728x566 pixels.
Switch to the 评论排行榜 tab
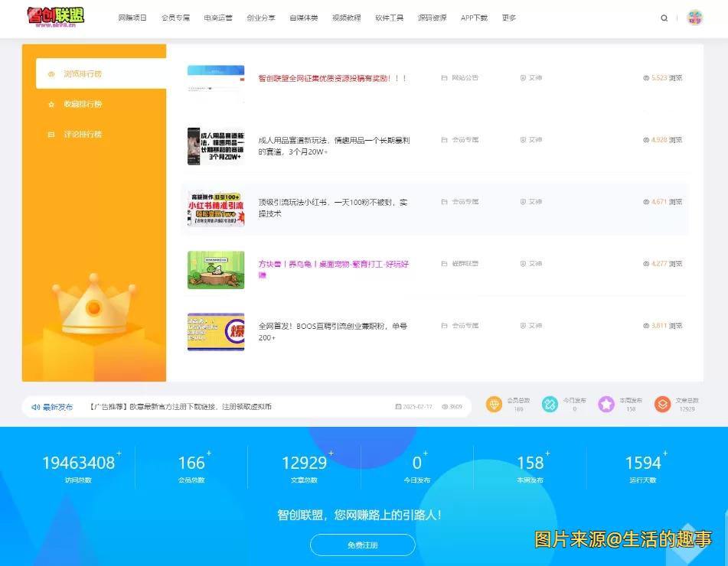(x=83, y=134)
